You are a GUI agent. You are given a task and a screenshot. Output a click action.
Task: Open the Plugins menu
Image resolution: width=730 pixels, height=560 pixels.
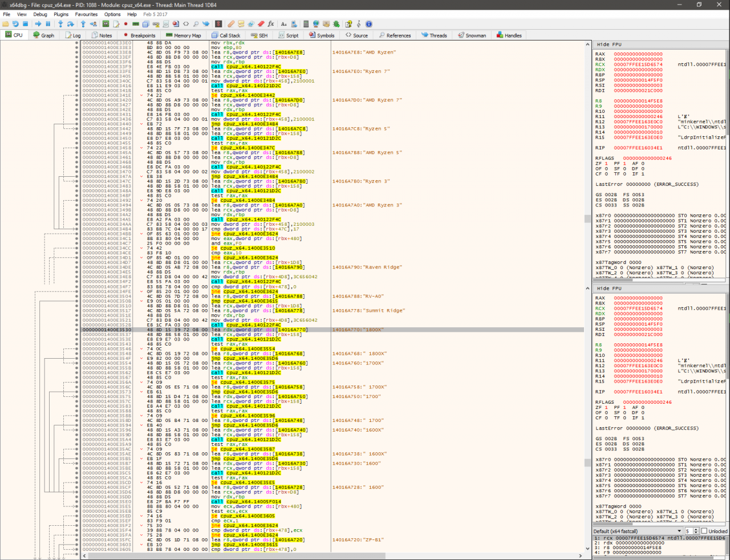click(61, 14)
